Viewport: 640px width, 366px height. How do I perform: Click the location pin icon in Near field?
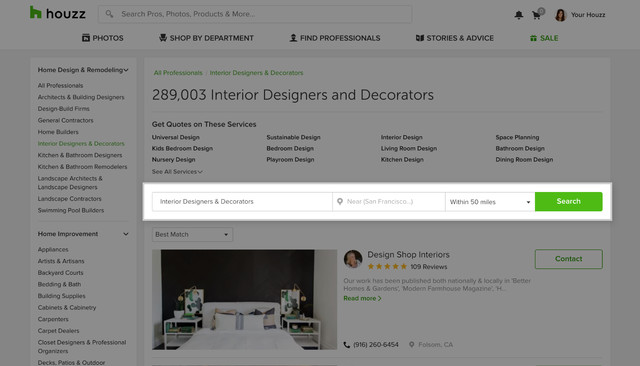pyautogui.click(x=340, y=202)
